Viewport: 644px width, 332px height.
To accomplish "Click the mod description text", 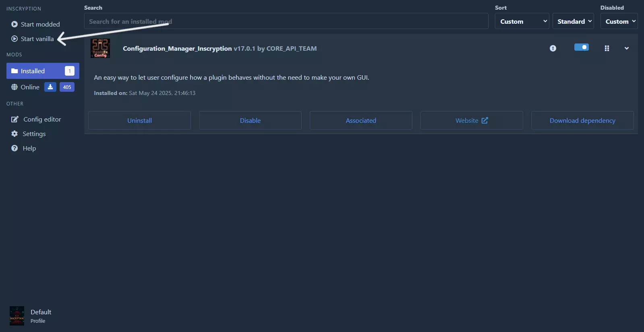I will tap(232, 77).
